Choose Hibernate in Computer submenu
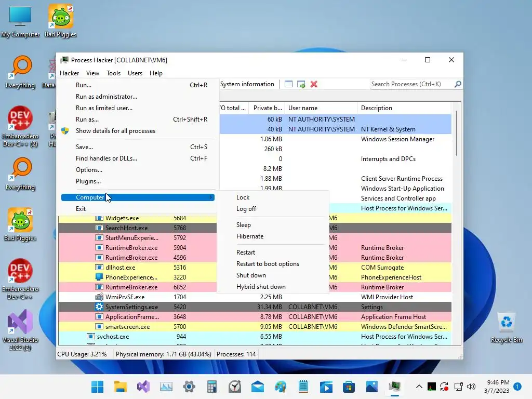Screen dimensions: 532x399 click(273, 236)
